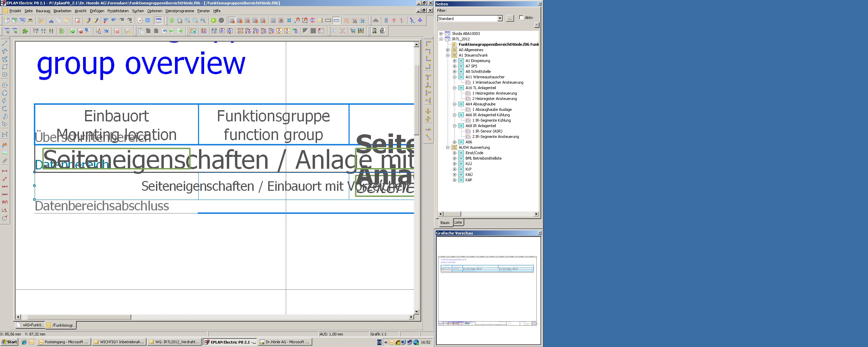This screenshot has width=868, height=347.
Task: Toggle the highlighted window view toolbar button
Action: pos(158,20)
